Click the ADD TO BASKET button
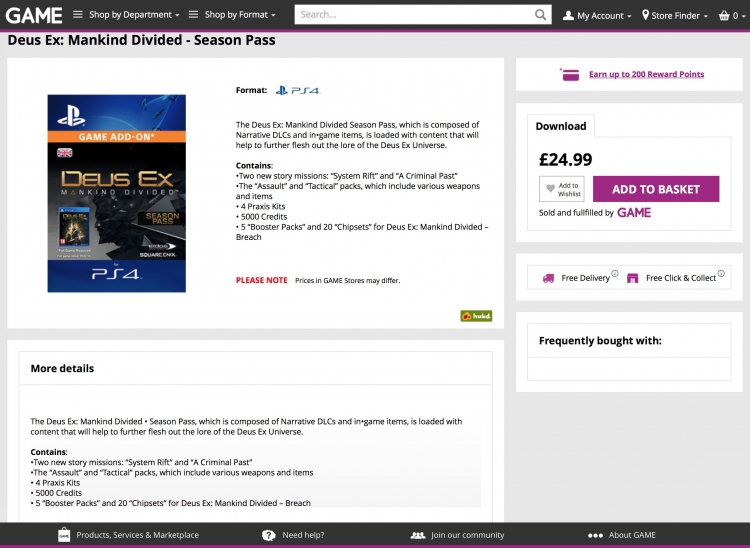 pos(656,189)
